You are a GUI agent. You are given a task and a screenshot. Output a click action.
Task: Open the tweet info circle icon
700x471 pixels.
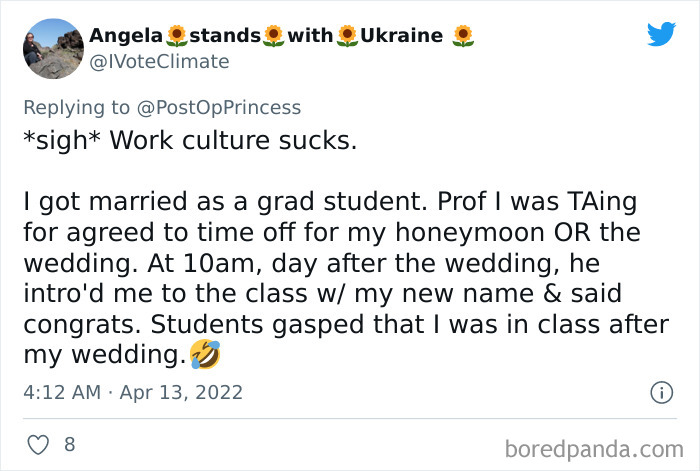click(661, 393)
